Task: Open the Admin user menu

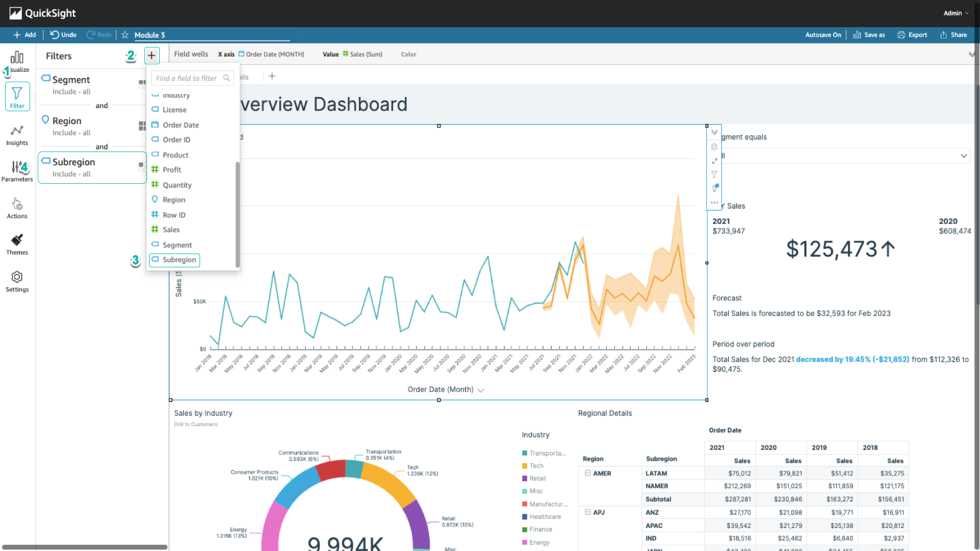Action: coord(955,13)
